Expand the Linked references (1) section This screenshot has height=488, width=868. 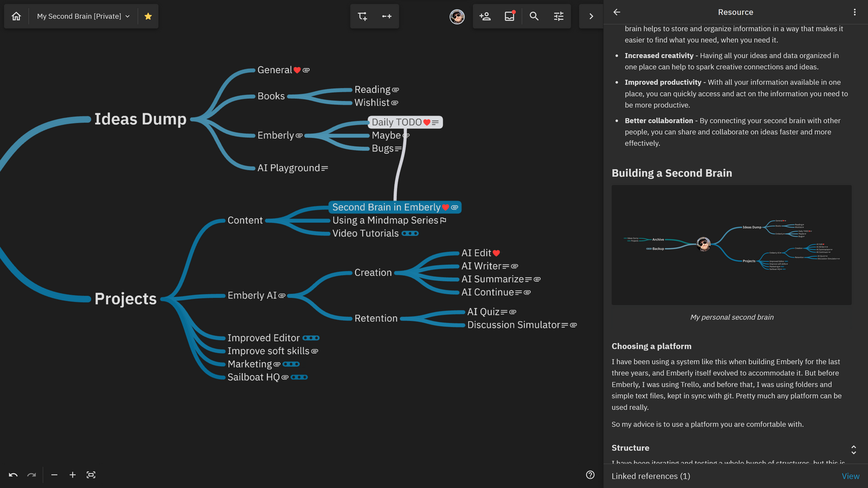pyautogui.click(x=650, y=476)
